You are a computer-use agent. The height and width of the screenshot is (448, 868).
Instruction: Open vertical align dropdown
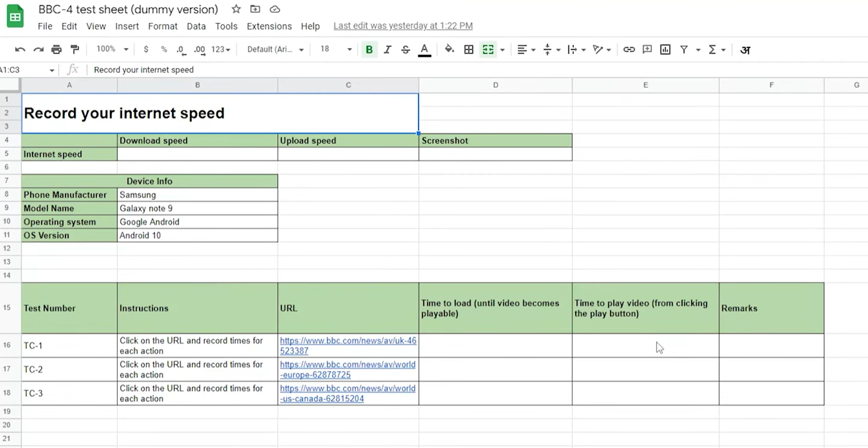point(551,49)
